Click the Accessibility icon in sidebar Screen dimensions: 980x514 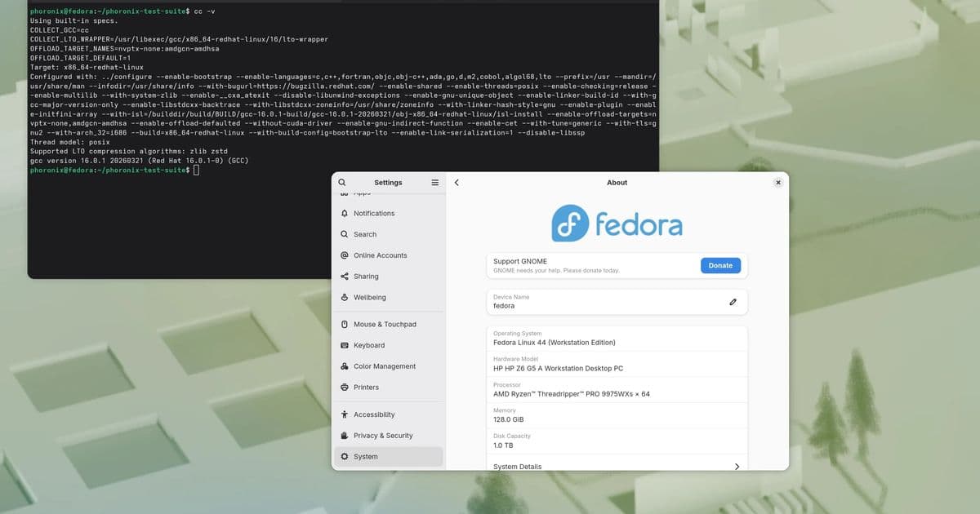tap(345, 414)
